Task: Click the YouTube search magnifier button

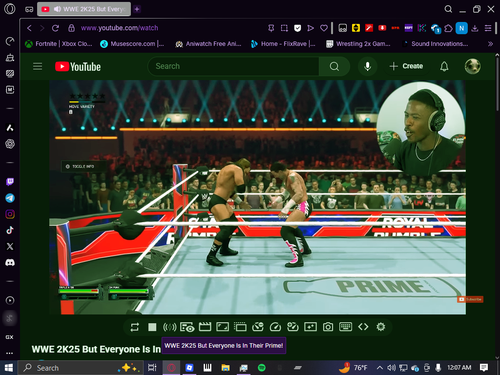Action: coord(334,66)
